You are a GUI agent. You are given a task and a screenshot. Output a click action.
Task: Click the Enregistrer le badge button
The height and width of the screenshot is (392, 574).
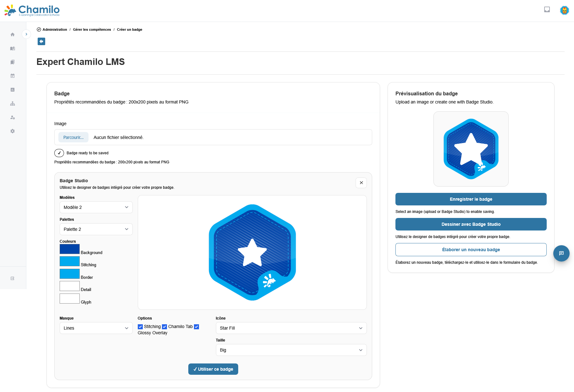point(471,199)
